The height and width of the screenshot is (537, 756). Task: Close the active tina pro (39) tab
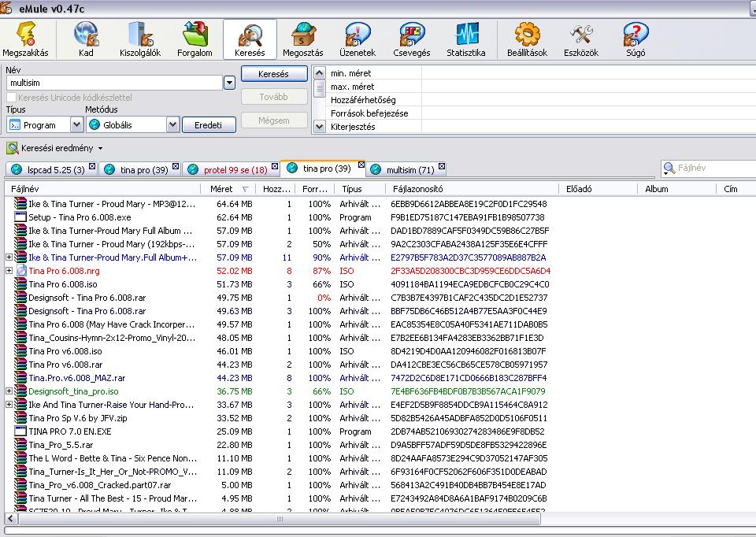[x=361, y=165]
